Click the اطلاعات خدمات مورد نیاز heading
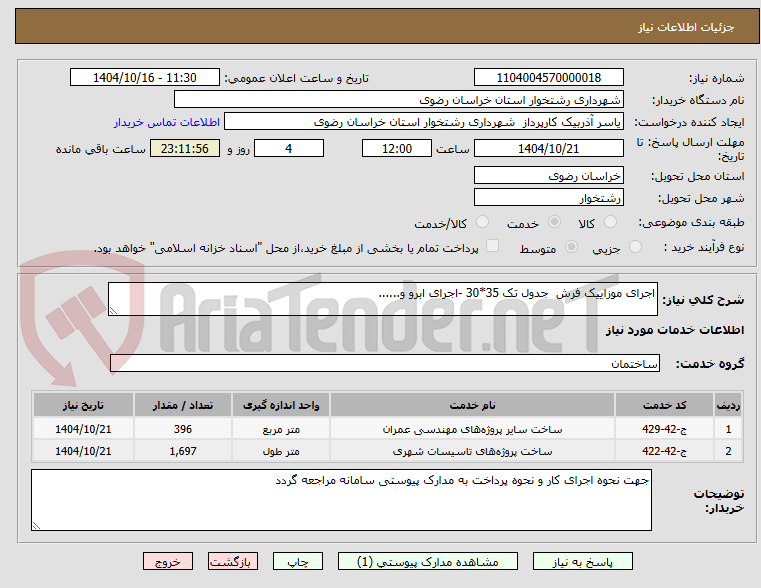The width and height of the screenshot is (761, 588). click(x=675, y=330)
